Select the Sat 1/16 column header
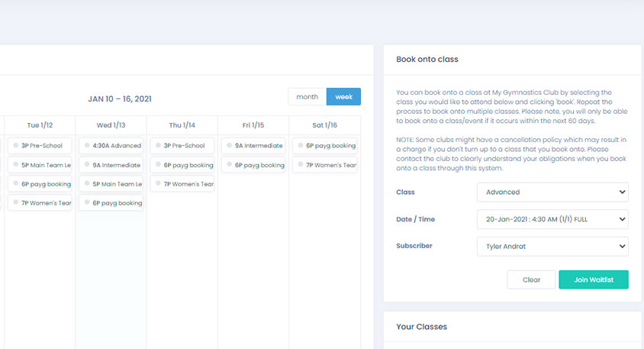 coord(324,125)
